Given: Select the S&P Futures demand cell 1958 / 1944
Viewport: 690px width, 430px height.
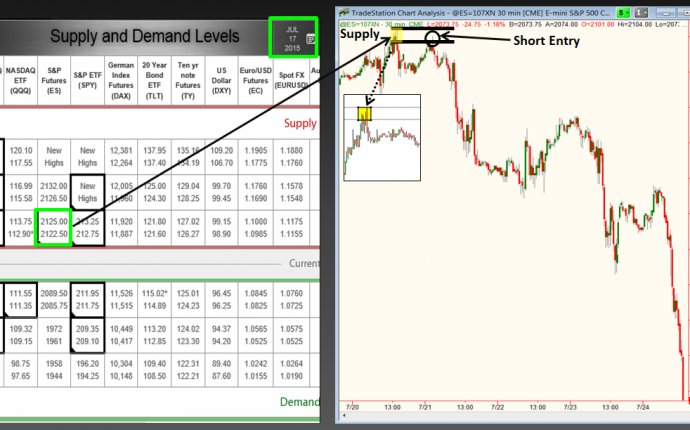Looking at the screenshot, I should 54,370.
